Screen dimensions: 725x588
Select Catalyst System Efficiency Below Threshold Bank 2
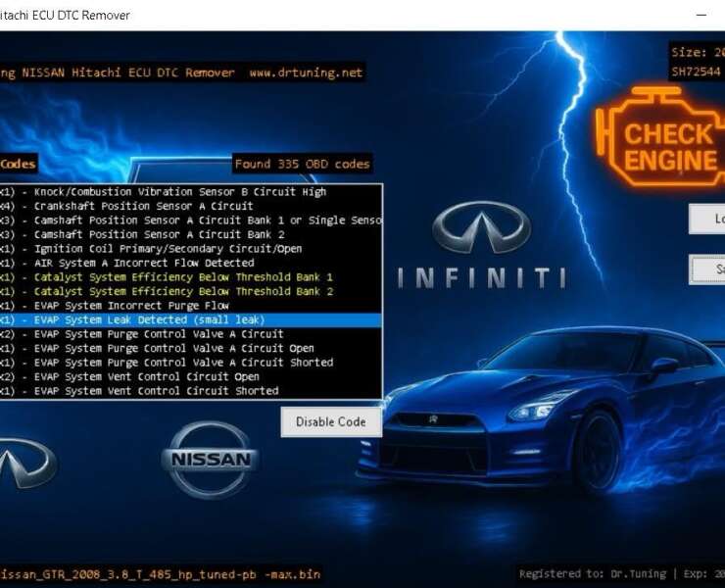pos(191,291)
